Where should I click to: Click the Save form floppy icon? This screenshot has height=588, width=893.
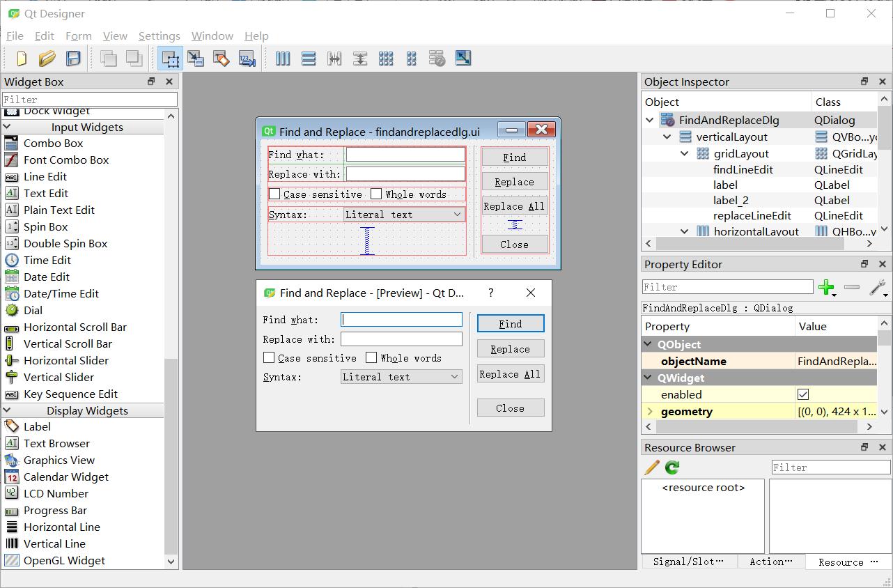(72, 59)
